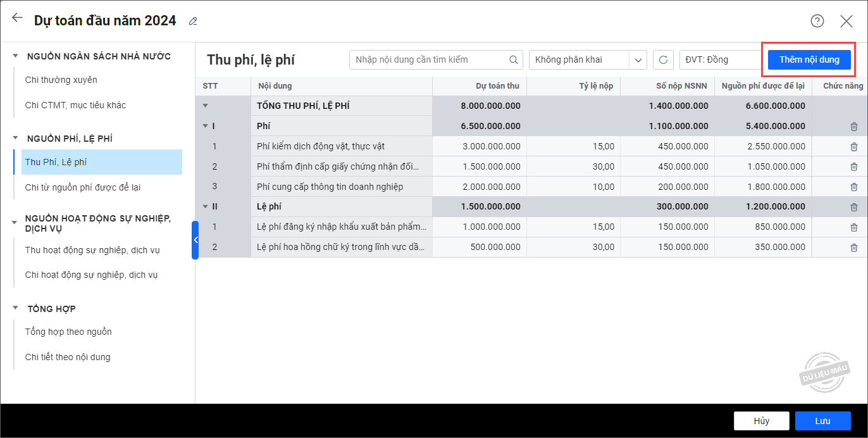Open Chi thường xuyên in sidebar
Image resolution: width=868 pixels, height=438 pixels.
tap(61, 80)
